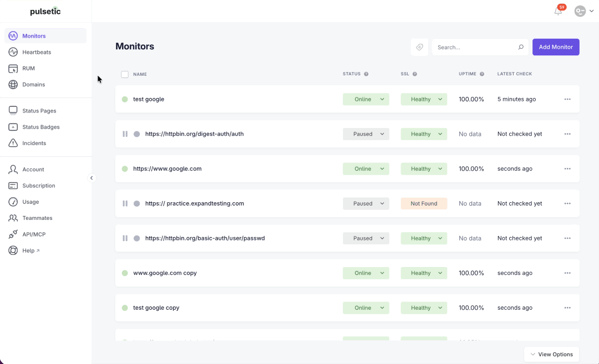The image size is (599, 364).
Task: Click the tag filter icon beside search
Action: click(419, 47)
